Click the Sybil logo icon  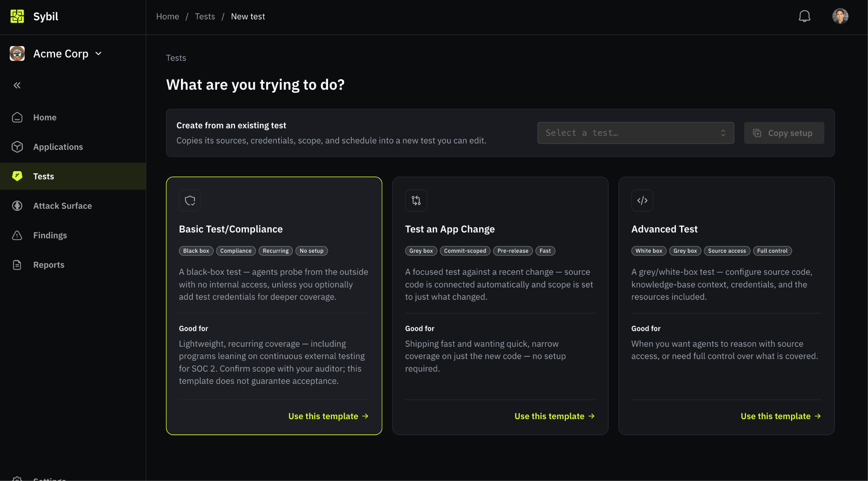pyautogui.click(x=17, y=17)
